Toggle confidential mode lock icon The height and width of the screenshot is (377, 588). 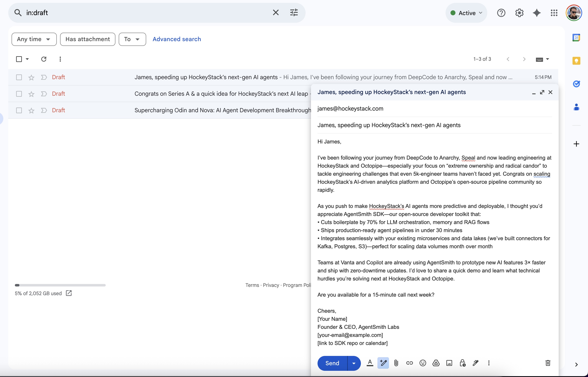click(x=462, y=363)
